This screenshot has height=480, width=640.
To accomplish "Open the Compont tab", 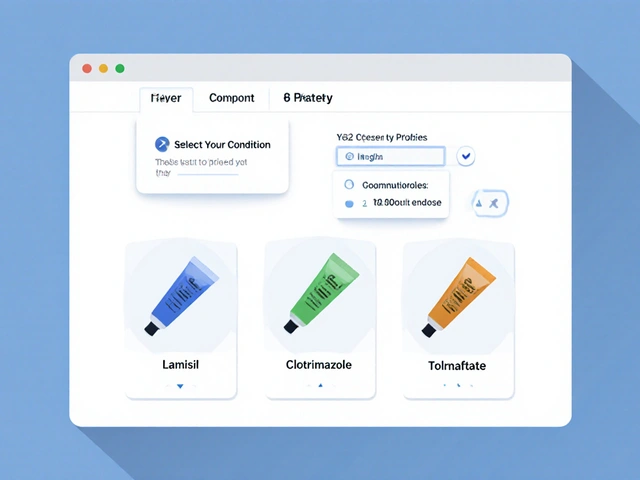I will pyautogui.click(x=231, y=98).
